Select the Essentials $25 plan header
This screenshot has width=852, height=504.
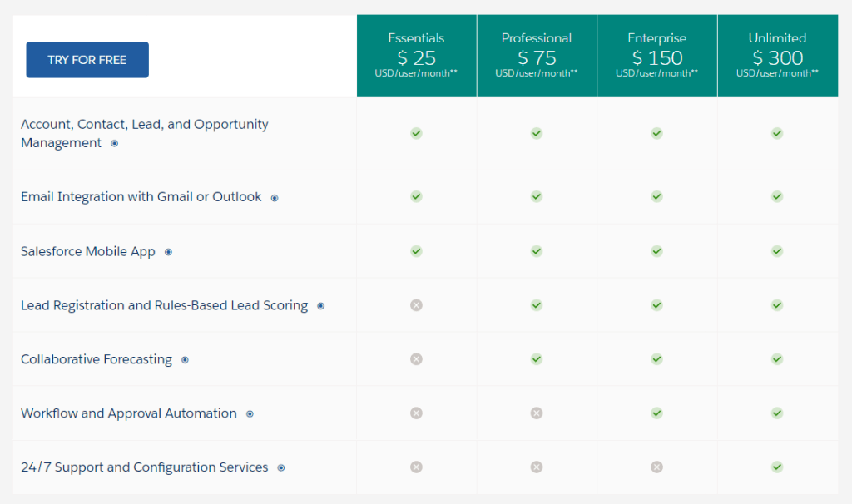[x=416, y=56]
